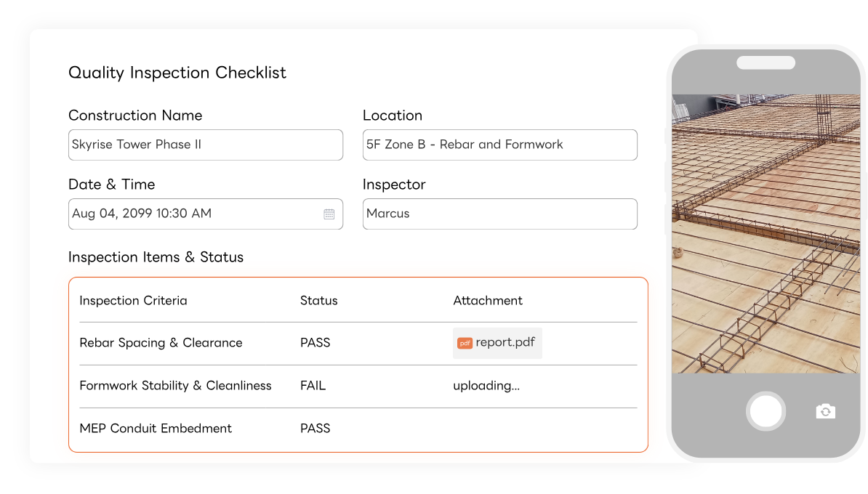Switch camera with the flip icon

(825, 411)
